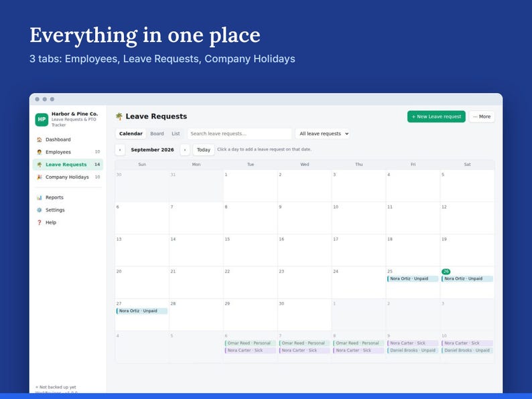
Task: Click the Reports bar chart icon
Action: (40, 197)
